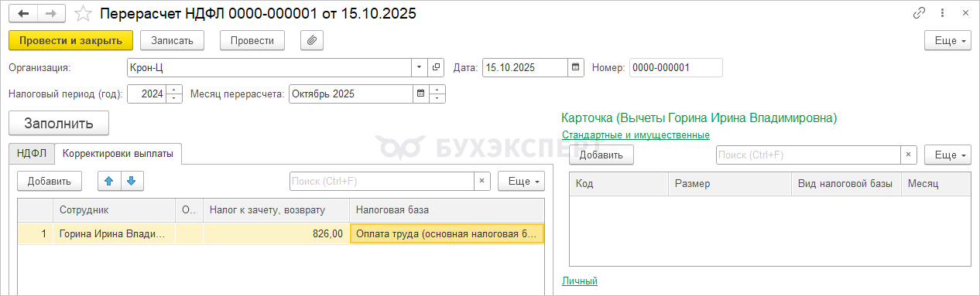Go back with the left arrow button
This screenshot has height=296, width=980.
click(23, 14)
